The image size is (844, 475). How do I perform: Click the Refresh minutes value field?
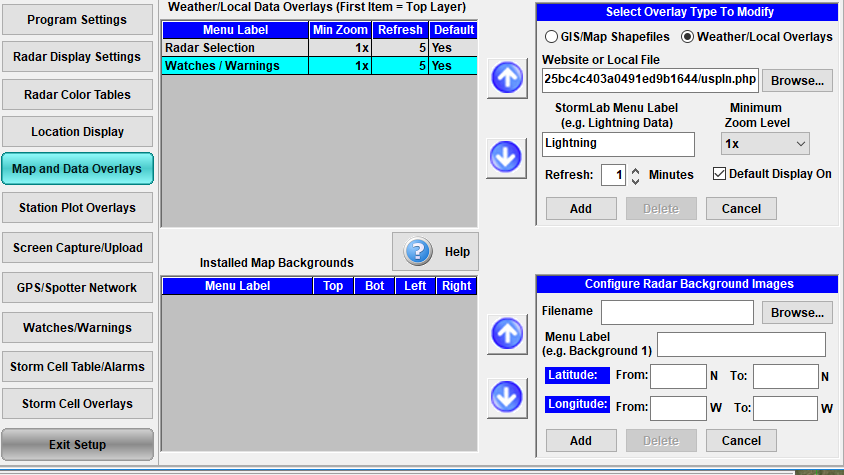614,175
